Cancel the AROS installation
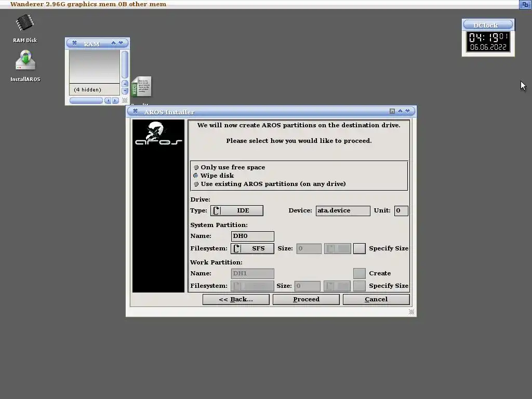The image size is (532, 399). 376,300
